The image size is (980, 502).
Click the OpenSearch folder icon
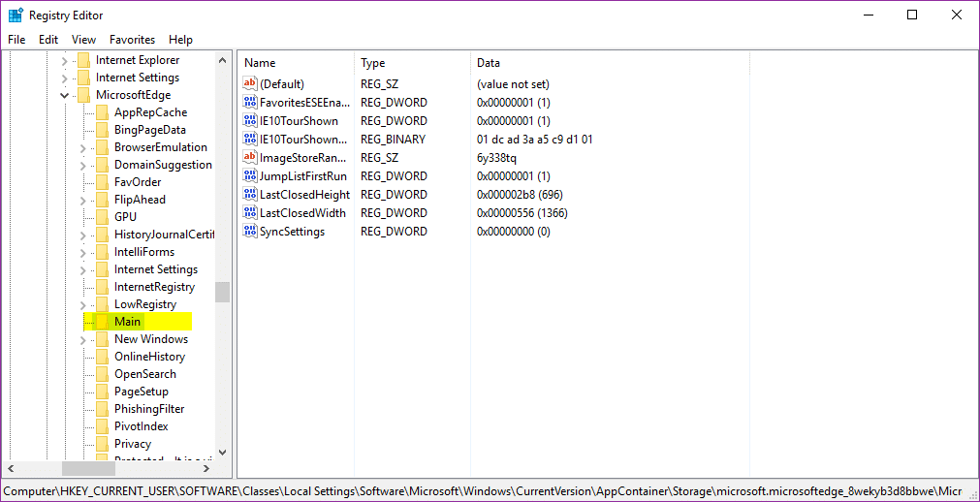point(102,374)
